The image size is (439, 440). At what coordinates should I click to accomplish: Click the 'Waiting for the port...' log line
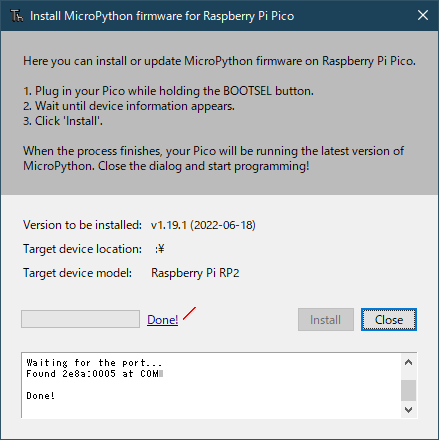click(94, 363)
